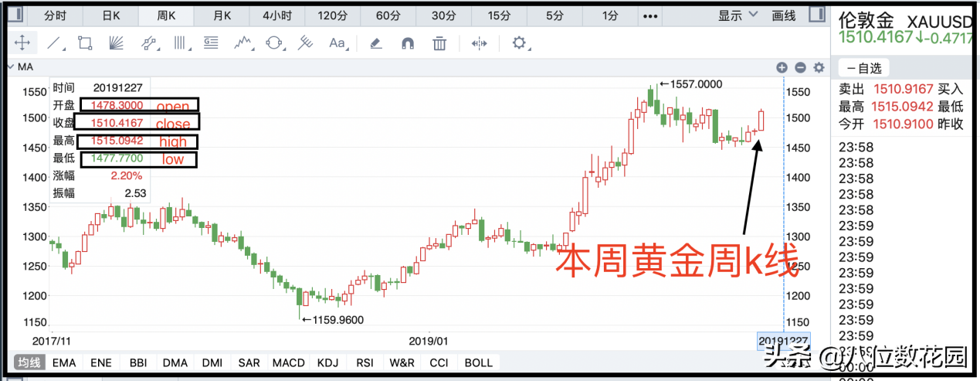The image size is (980, 381).
Task: Select the pitchfork lines tool
Action: tap(305, 43)
